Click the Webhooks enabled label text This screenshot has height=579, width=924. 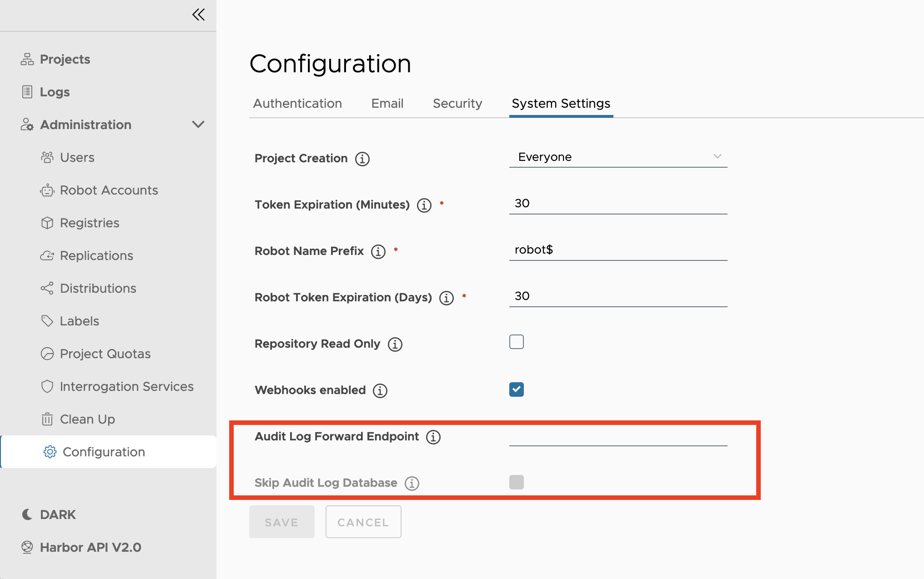pyautogui.click(x=310, y=390)
